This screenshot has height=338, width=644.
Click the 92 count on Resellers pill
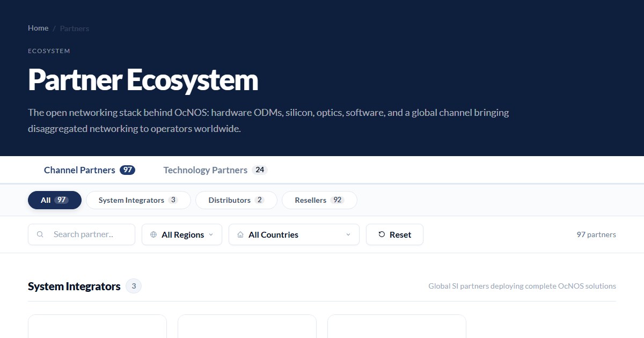click(x=337, y=200)
